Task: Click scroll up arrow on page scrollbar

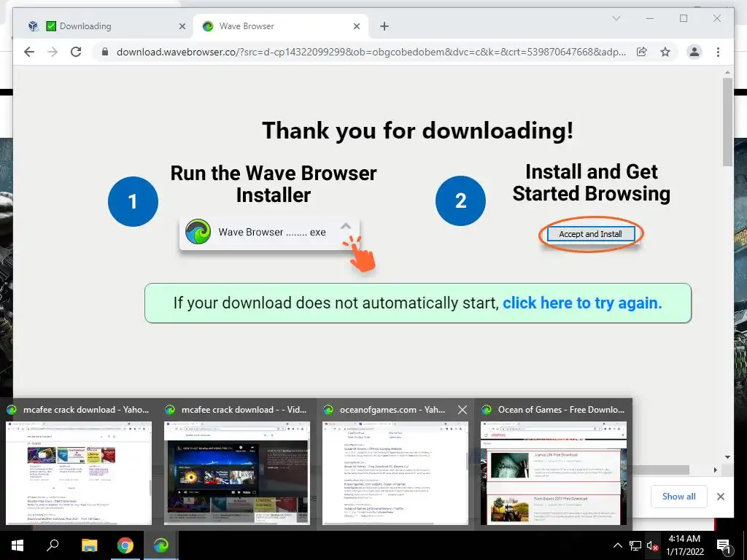Action: pyautogui.click(x=727, y=72)
